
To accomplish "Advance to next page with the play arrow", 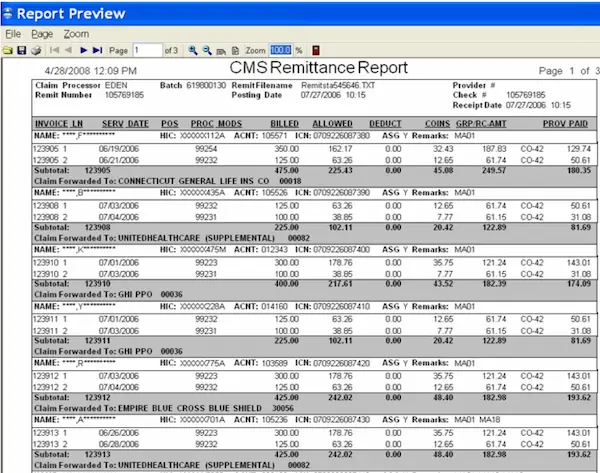I will [x=83, y=50].
